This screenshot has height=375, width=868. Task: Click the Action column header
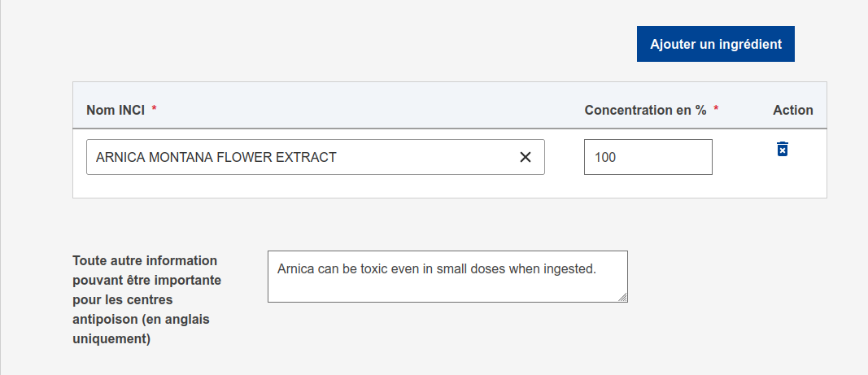coord(792,110)
